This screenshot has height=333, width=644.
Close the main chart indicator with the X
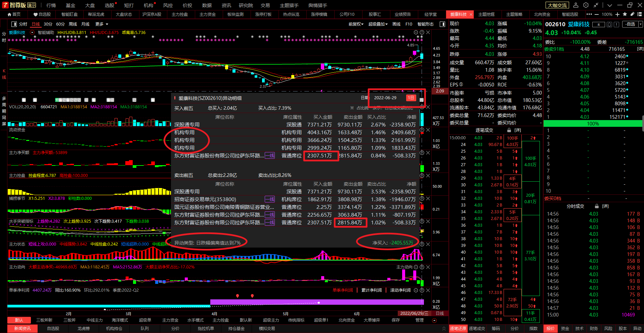coord(428,32)
